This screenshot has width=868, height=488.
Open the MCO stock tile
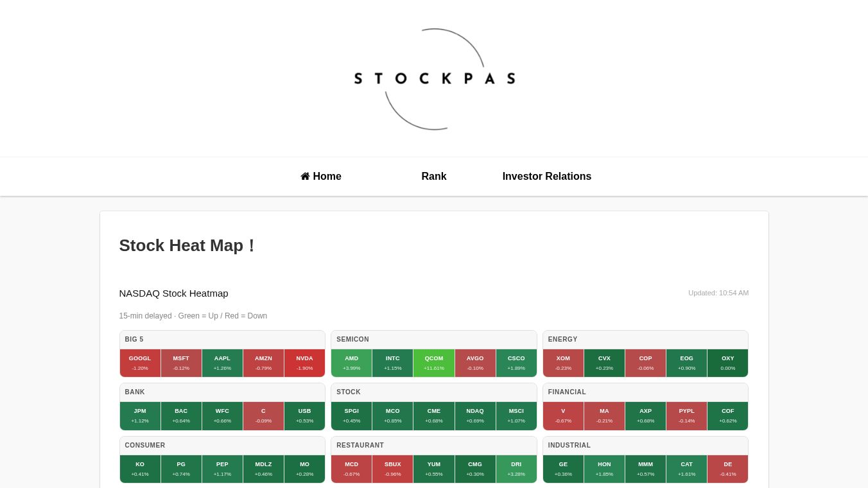(392, 416)
